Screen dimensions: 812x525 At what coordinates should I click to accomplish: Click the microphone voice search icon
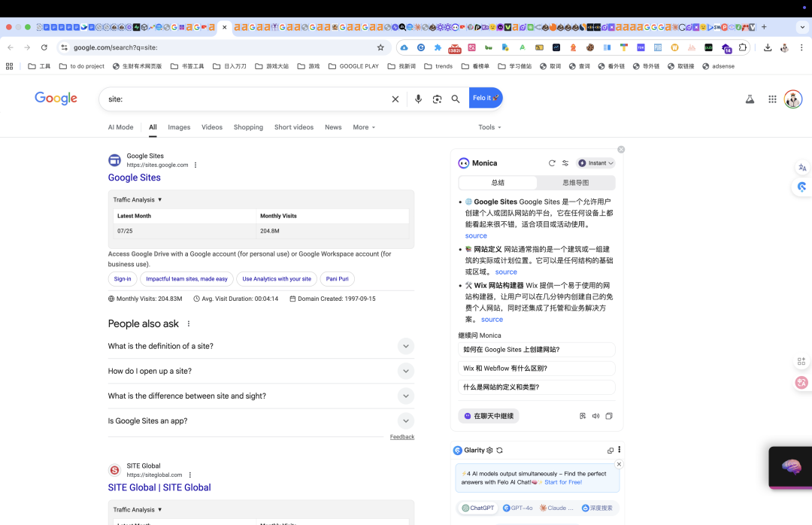(419, 99)
